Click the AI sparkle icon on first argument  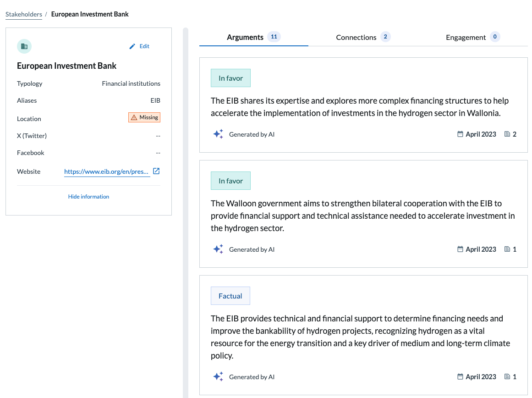(x=218, y=134)
